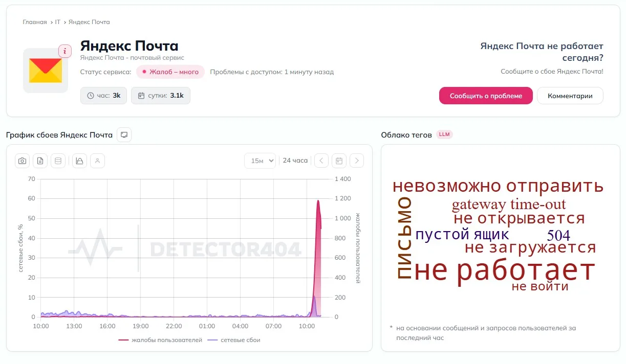Click the camera snapshot icon above chart

[x=22, y=161]
